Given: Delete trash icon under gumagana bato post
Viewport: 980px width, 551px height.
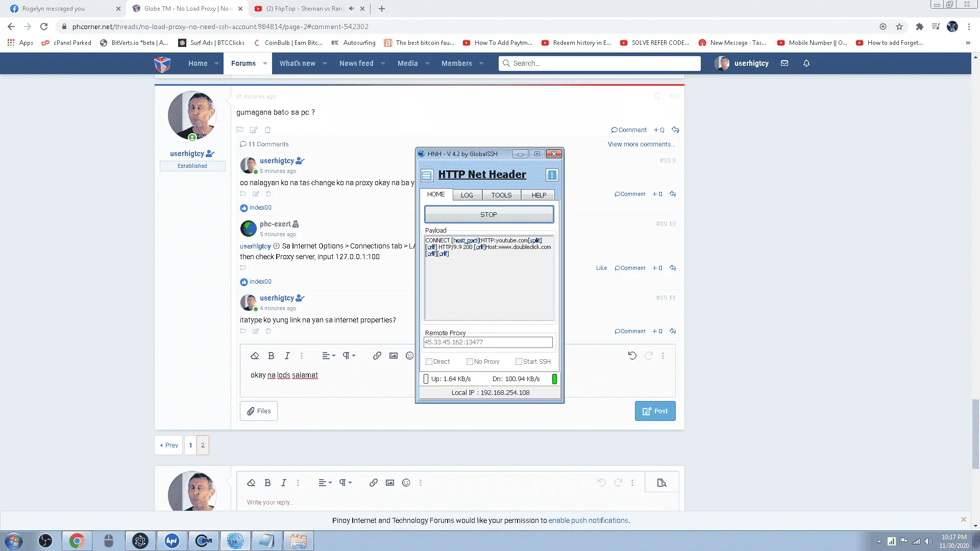Looking at the screenshot, I should point(267,130).
